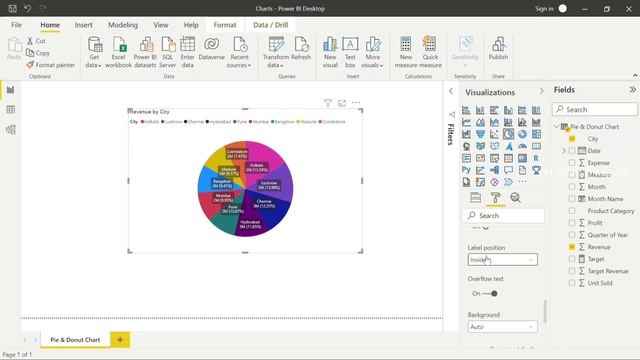Switch to Model view in left sidebar
The height and width of the screenshot is (360, 640).
(x=11, y=129)
